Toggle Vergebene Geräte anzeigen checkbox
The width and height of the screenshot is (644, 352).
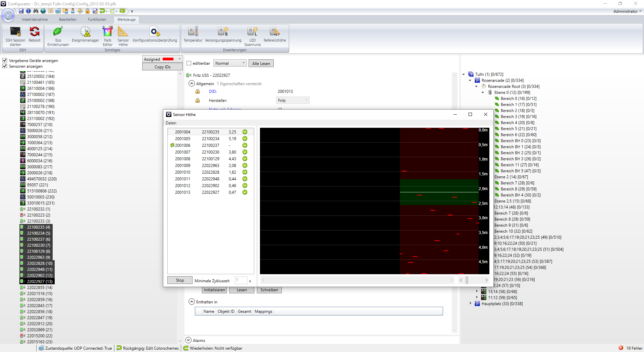5,60
